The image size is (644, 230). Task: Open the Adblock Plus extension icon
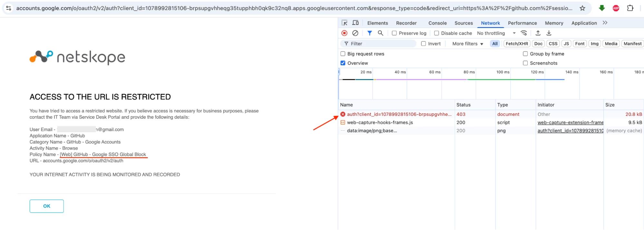616,8
